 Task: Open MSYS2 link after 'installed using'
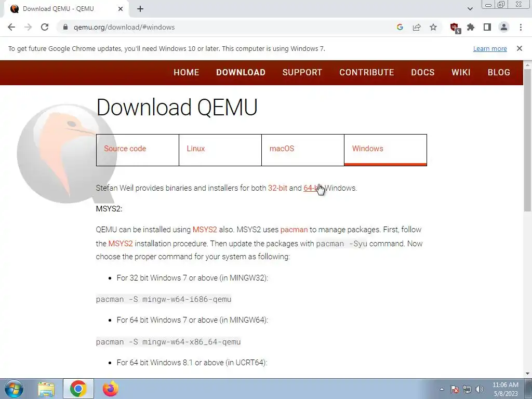[205, 230]
